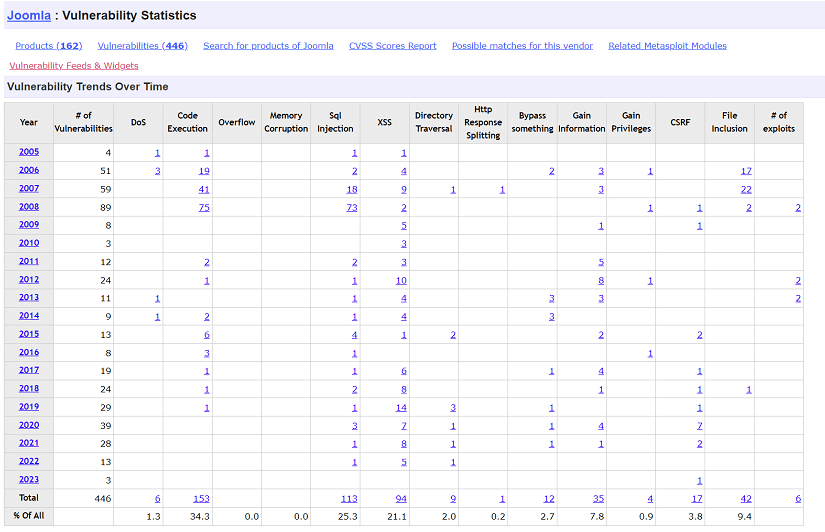Open 2008 Sql Injection count 73
The width and height of the screenshot is (825, 532).
pos(351,208)
